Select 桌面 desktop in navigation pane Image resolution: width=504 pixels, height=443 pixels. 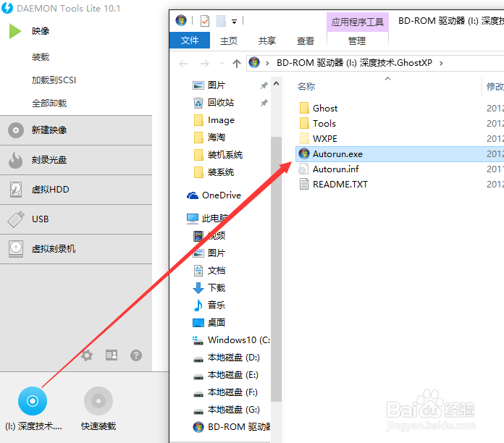(x=209, y=323)
